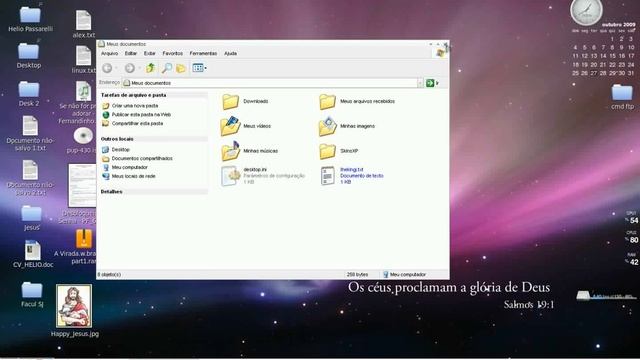Image resolution: width=640 pixels, height=360 pixels.
Task: Select CV_HELIO.doc desktop file
Action: 33,250
